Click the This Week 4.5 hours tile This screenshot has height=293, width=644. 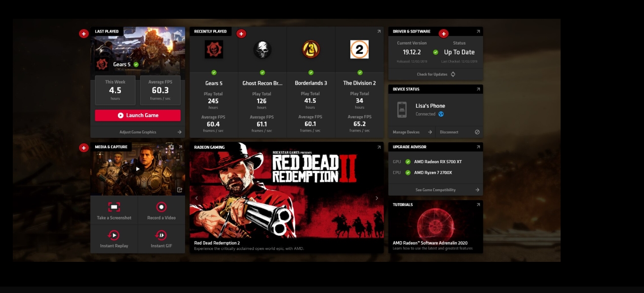pyautogui.click(x=115, y=90)
